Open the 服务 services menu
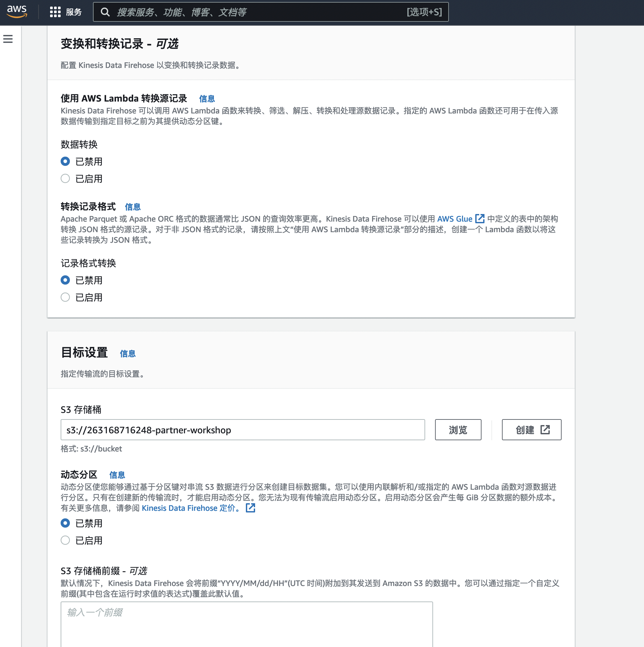Screen dimensions: 644x647 pos(73,12)
